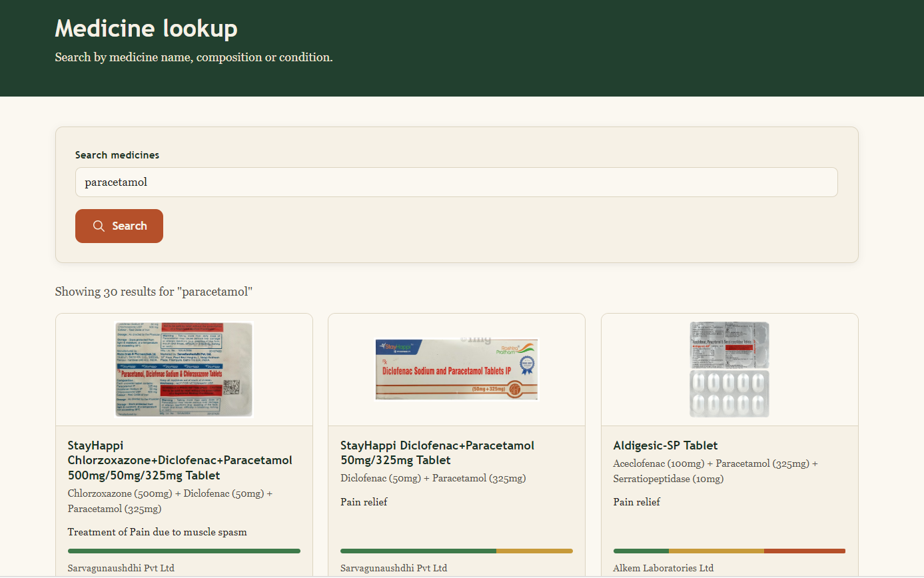Click the 'Search medicines' field label
This screenshot has height=578, width=924.
(x=117, y=155)
